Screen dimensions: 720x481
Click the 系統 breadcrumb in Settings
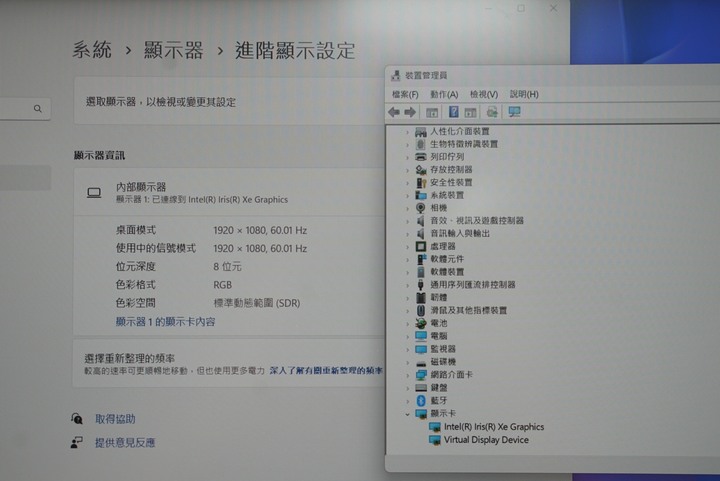click(x=92, y=50)
